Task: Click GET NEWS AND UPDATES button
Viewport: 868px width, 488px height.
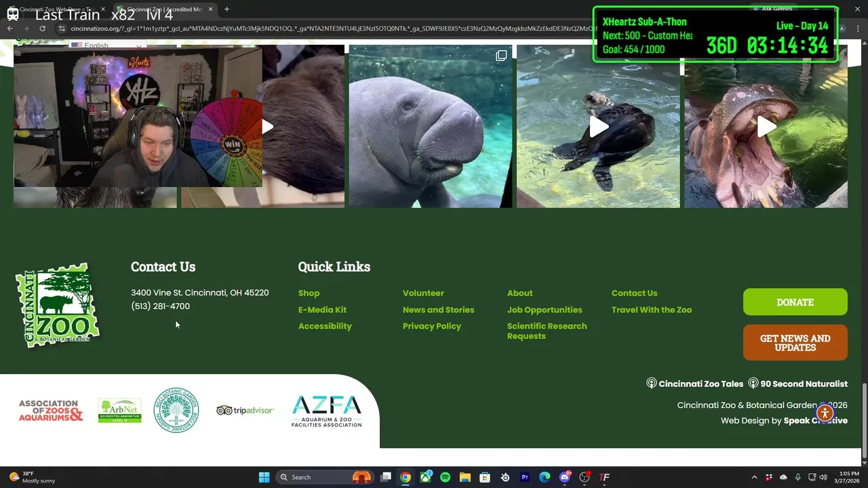Action: tap(795, 343)
